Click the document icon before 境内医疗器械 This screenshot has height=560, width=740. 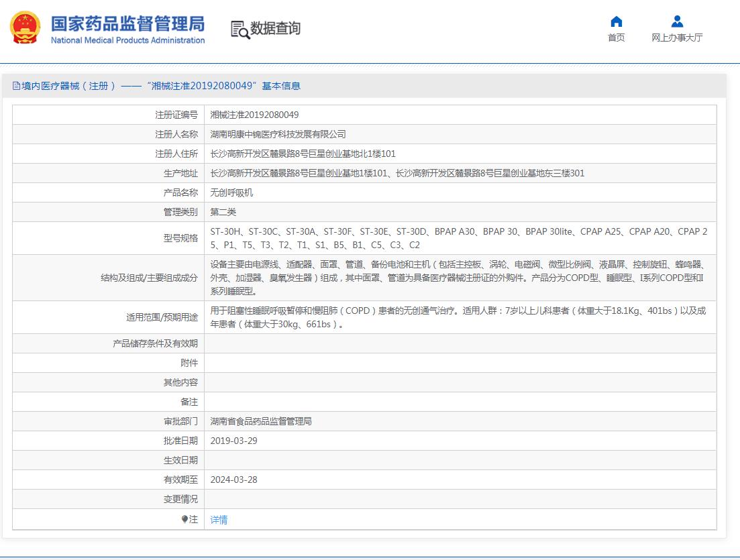point(16,86)
